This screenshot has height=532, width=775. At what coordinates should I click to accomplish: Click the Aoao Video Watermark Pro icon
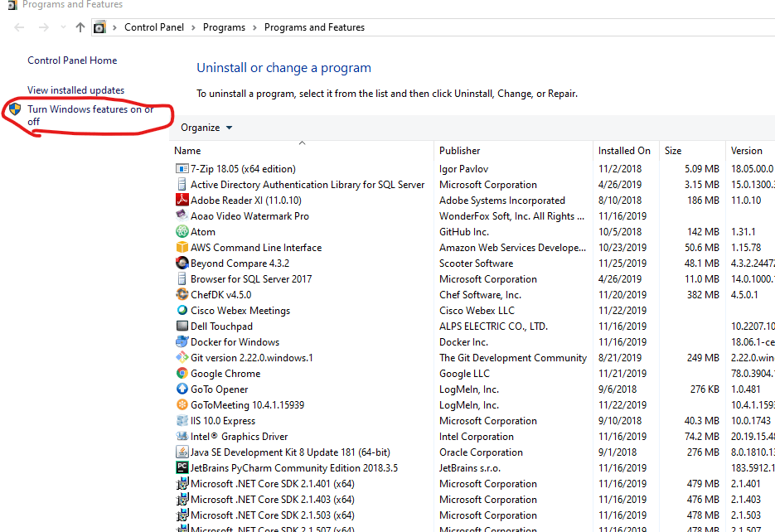(x=182, y=215)
